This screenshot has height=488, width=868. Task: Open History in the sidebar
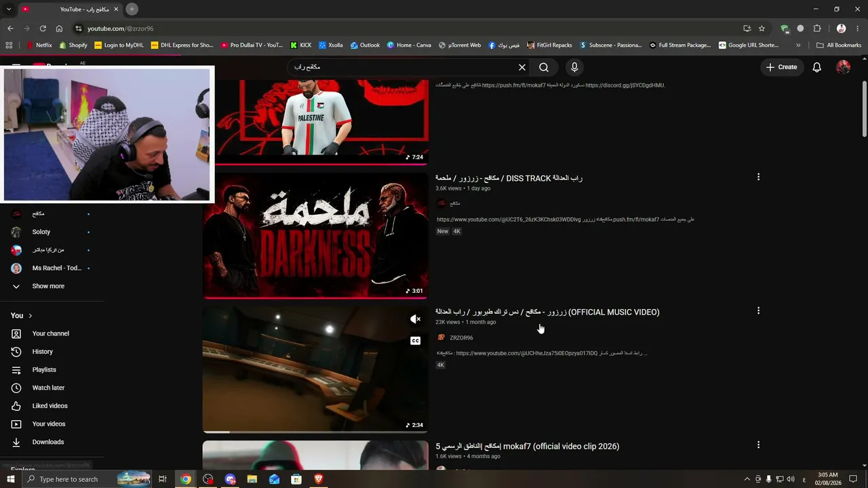click(42, 352)
